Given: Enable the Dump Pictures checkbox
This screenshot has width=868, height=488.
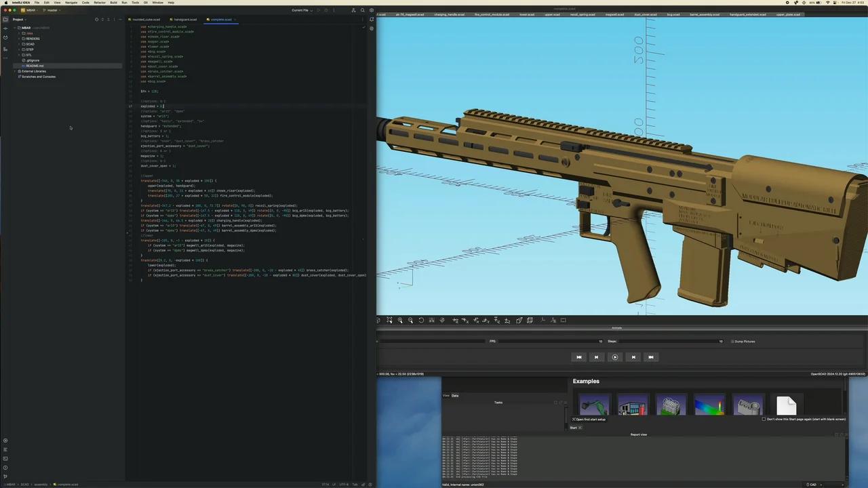Looking at the screenshot, I should pyautogui.click(x=732, y=342).
